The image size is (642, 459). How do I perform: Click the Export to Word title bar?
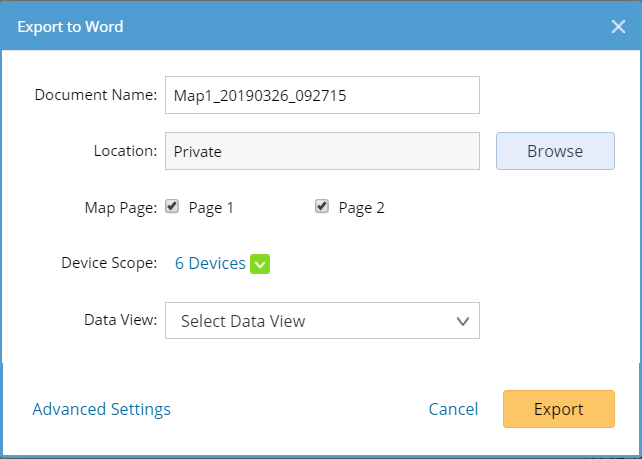point(300,27)
